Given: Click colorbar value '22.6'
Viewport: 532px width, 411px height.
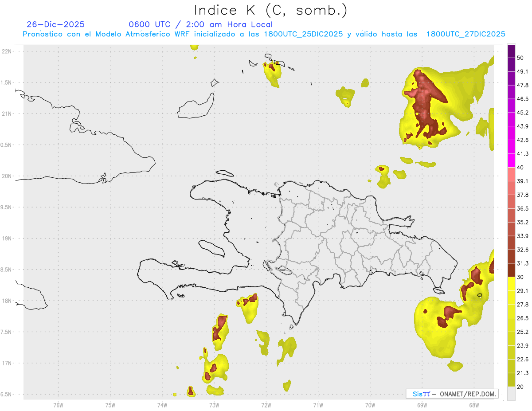Looking at the screenshot, I should point(523,360).
